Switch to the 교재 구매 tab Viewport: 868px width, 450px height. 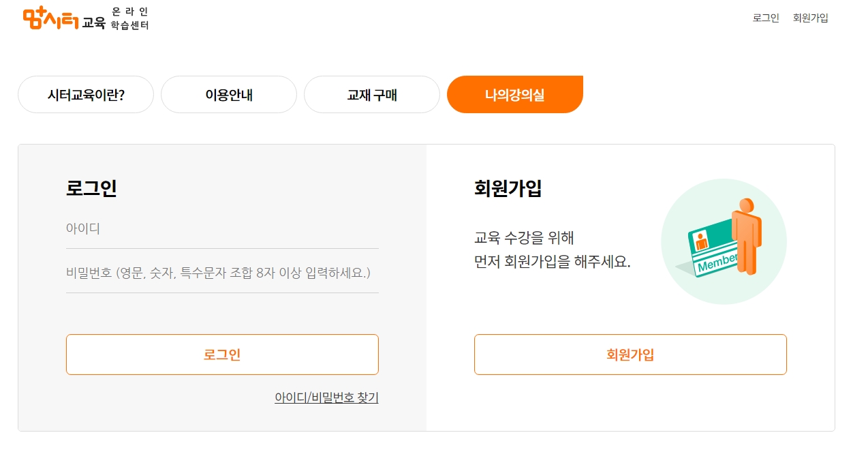point(372,95)
